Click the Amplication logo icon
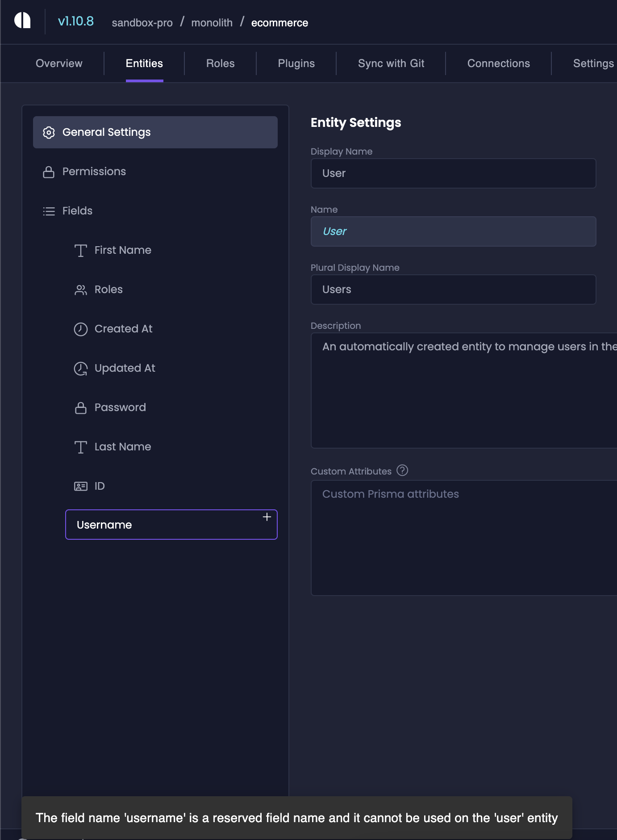The width and height of the screenshot is (617, 840). (x=22, y=21)
